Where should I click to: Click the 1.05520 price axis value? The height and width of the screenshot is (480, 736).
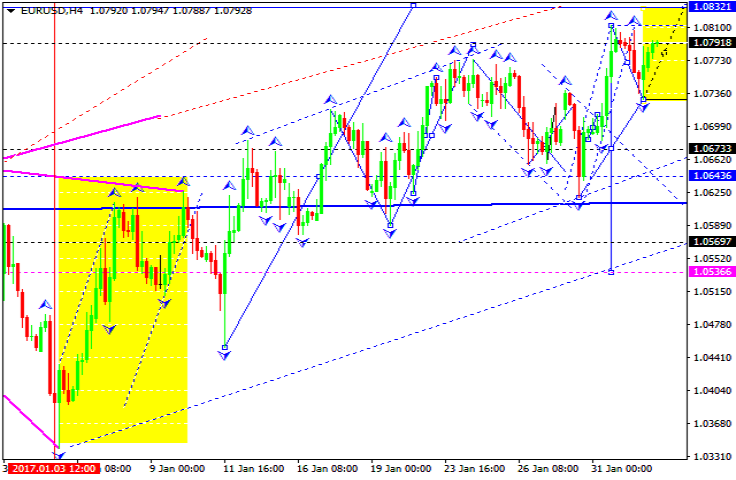pos(713,259)
